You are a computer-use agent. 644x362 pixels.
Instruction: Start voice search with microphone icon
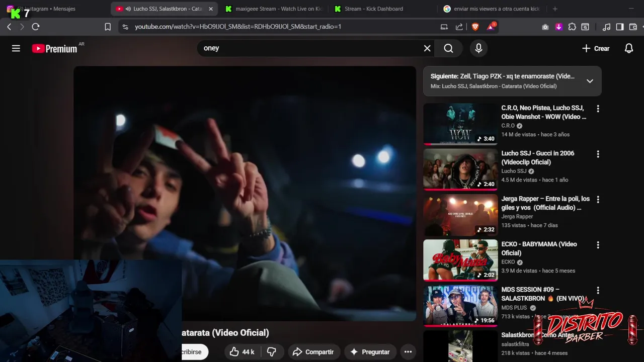pos(478,48)
